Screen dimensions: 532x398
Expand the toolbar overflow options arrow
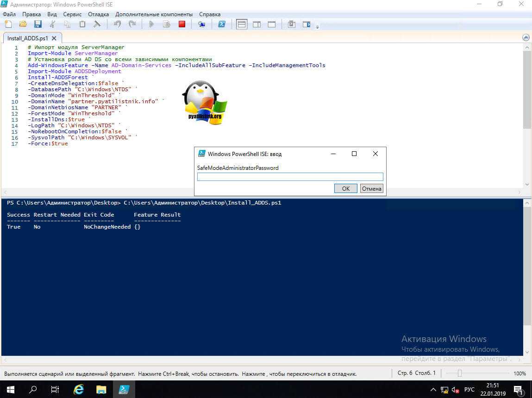coord(318,27)
